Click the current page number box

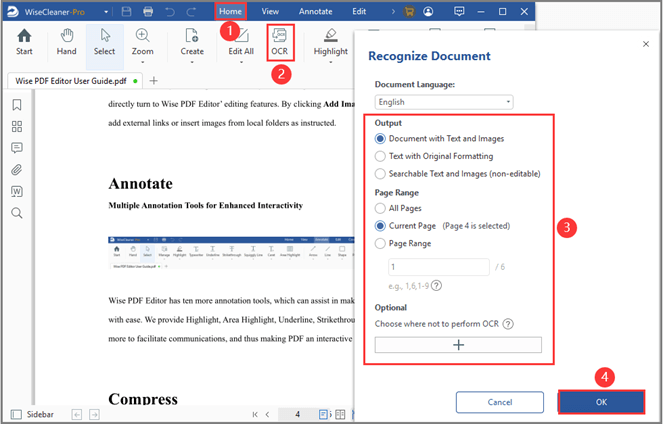(297, 415)
